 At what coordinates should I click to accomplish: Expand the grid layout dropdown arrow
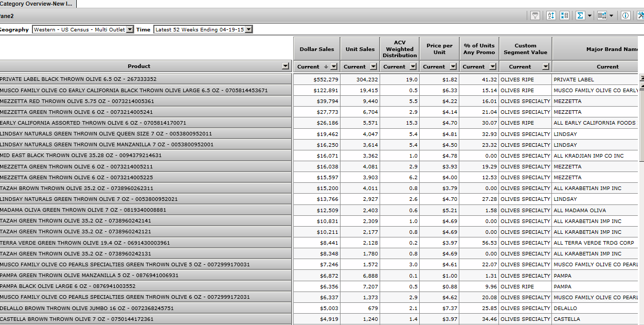611,16
